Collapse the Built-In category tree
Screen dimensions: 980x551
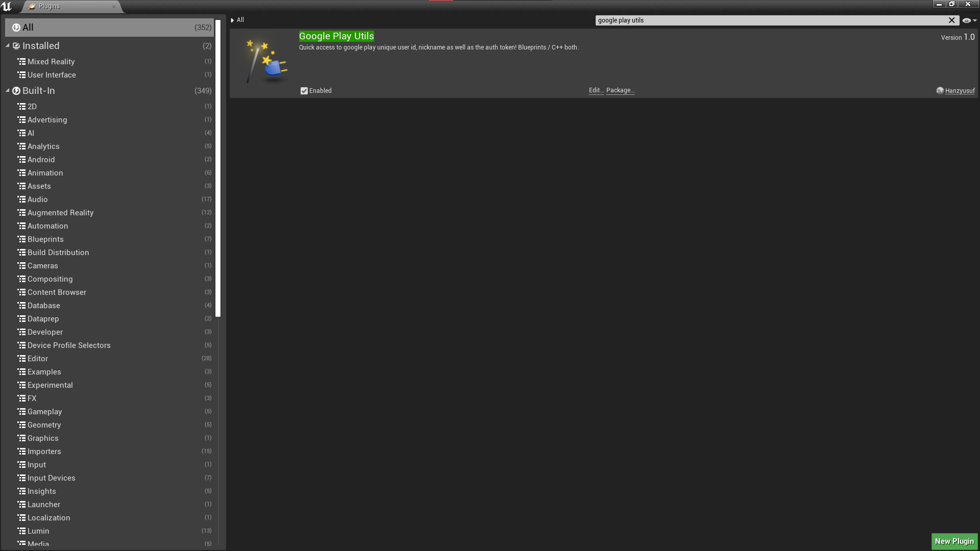click(x=8, y=91)
